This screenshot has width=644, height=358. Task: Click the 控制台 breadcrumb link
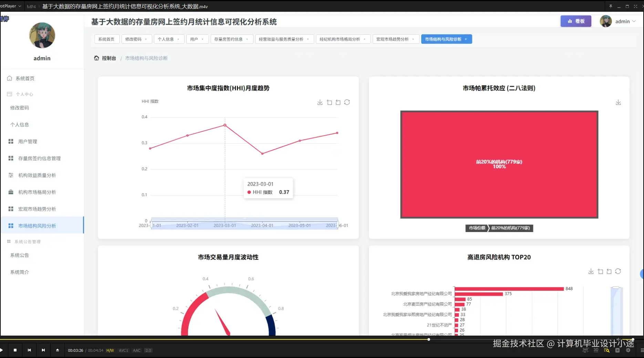coord(109,58)
